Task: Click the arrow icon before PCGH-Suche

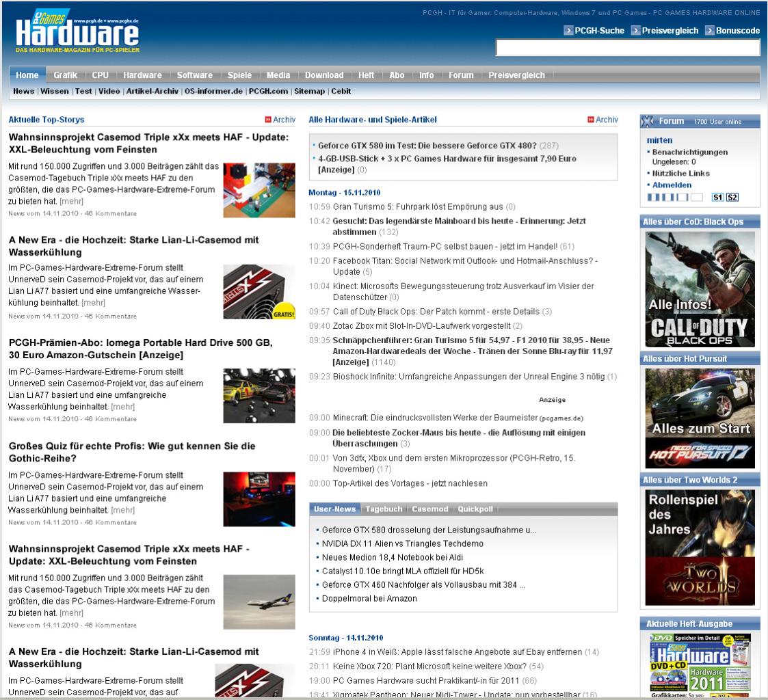Action: click(x=568, y=30)
